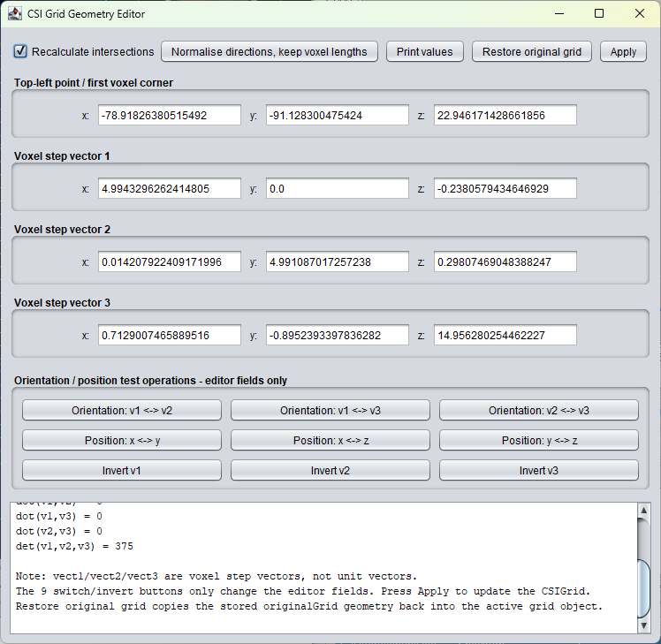Edit the top-left point x field

[170, 115]
